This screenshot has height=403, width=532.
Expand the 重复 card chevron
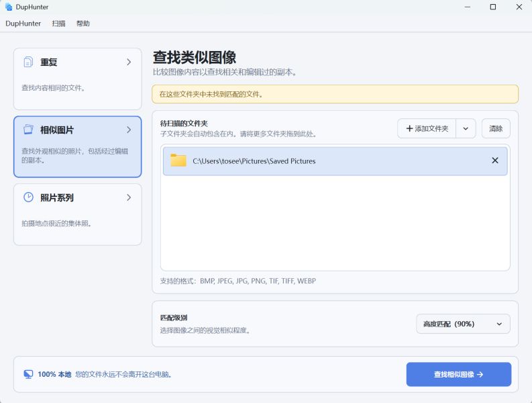pos(129,62)
